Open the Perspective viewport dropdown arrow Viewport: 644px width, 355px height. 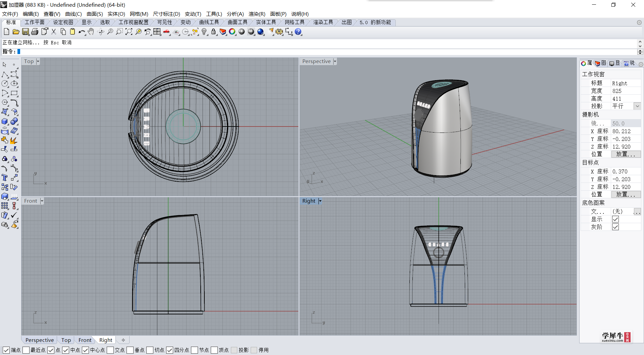(335, 61)
